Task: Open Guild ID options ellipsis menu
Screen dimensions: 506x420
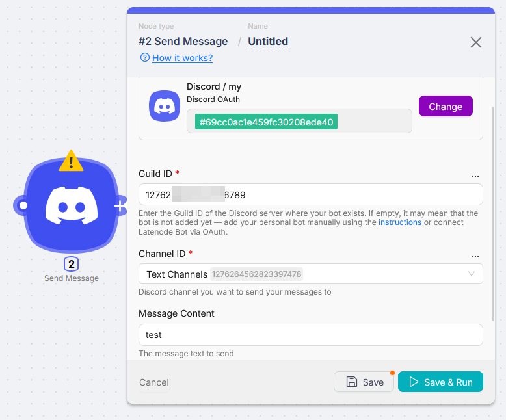Action: click(475, 174)
